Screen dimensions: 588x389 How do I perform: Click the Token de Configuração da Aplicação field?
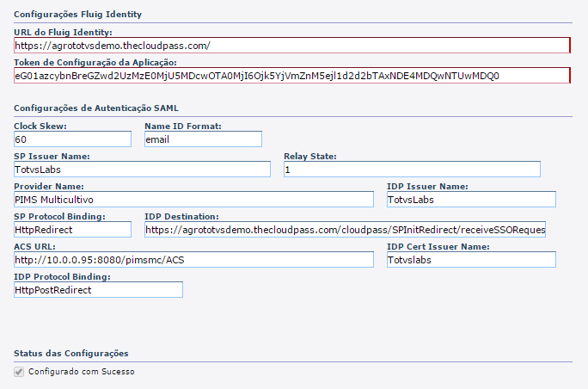pyautogui.click(x=292, y=76)
